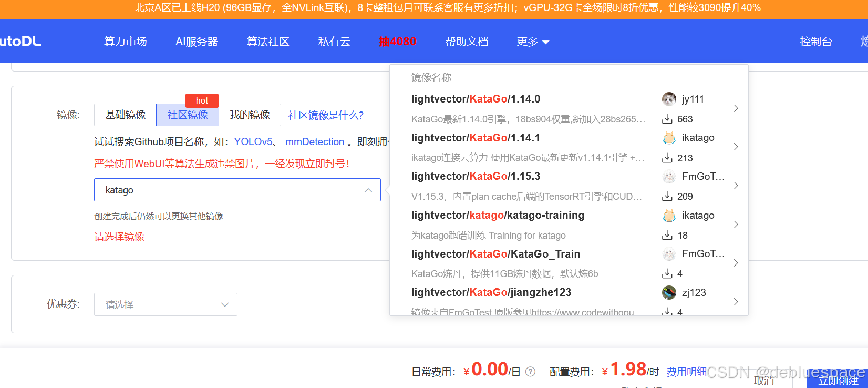Click the 取消 cancel button
Viewport: 868px width, 388px height.
tap(764, 380)
